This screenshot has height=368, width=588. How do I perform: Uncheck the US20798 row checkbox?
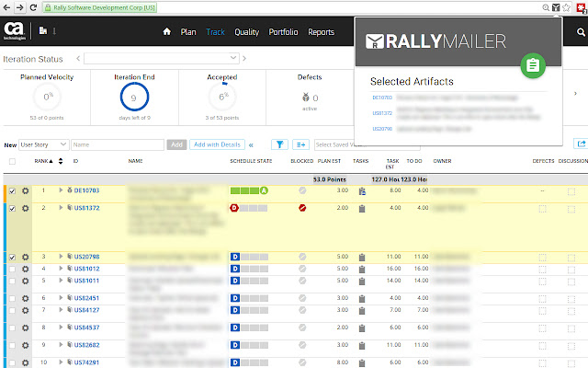(12, 258)
